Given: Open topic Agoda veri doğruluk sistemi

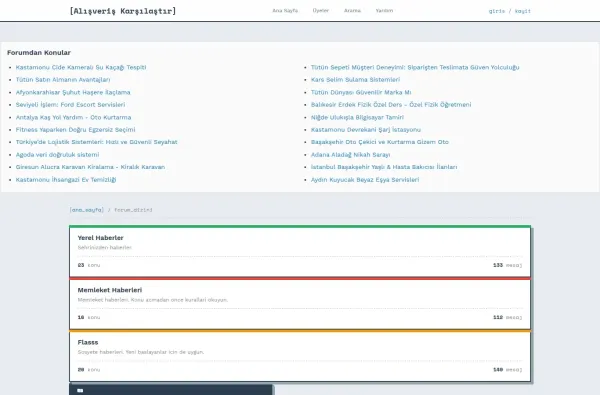Looking at the screenshot, I should (57, 155).
